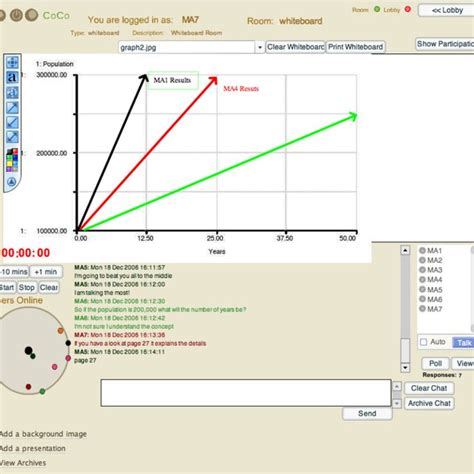Click message box scroll up arrow
This screenshot has width=474, height=474.
[x=397, y=386]
